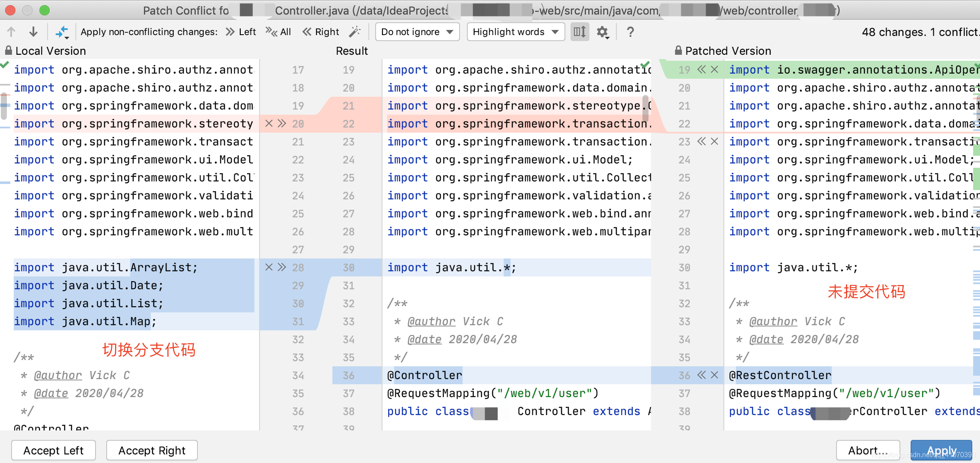Click the Accept Left button
Viewport: 980px width, 463px height.
pos(54,450)
